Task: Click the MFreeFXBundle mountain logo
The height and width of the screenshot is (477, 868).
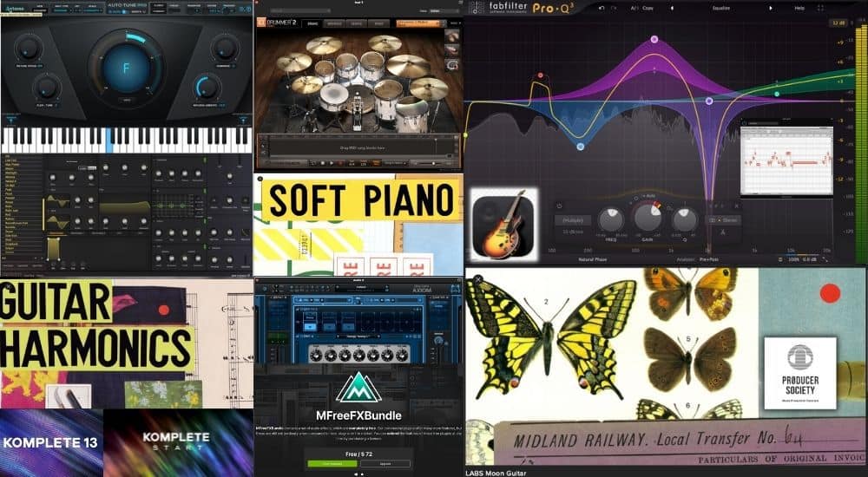Action: pos(358,388)
